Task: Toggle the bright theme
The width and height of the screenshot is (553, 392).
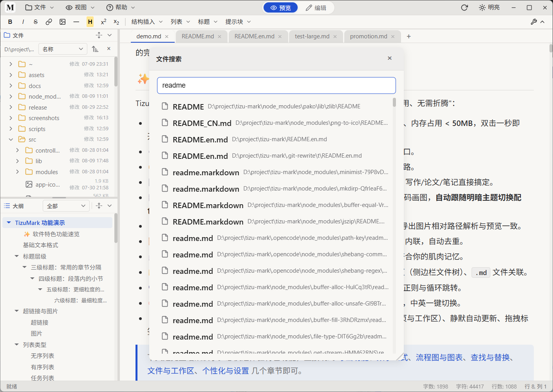Action: pos(489,7)
